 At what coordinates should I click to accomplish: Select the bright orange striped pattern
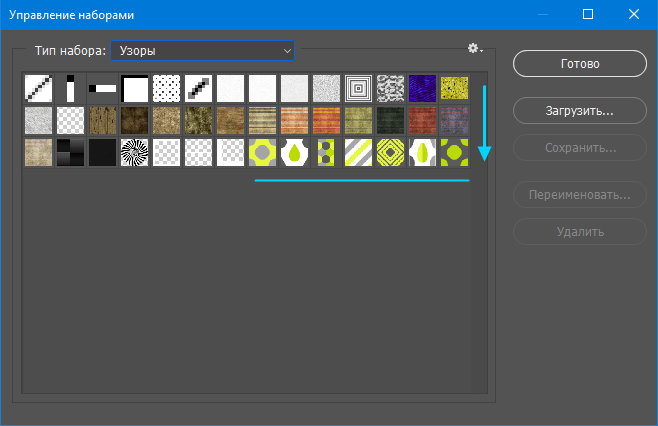[326, 120]
